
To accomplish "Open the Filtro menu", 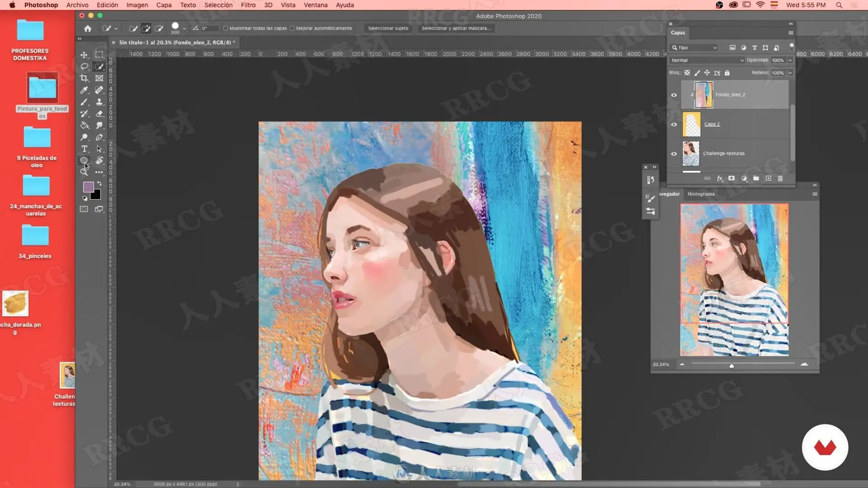I will pyautogui.click(x=248, y=5).
